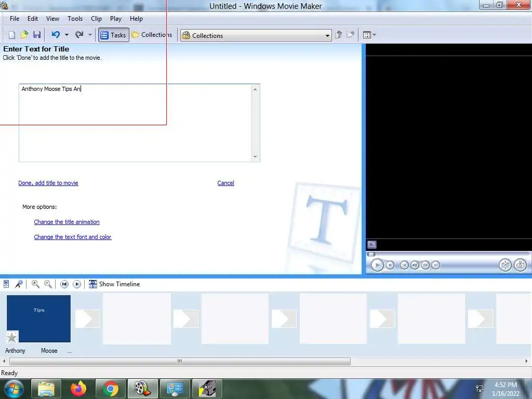Click the monitor Forward button
532x399 pixels.
click(436, 265)
